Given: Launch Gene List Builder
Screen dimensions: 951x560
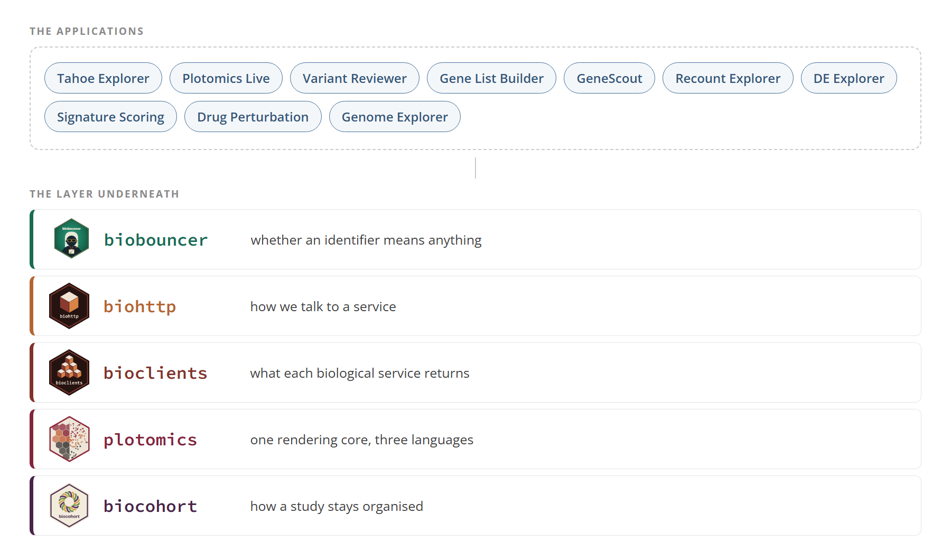Looking at the screenshot, I should (x=491, y=78).
